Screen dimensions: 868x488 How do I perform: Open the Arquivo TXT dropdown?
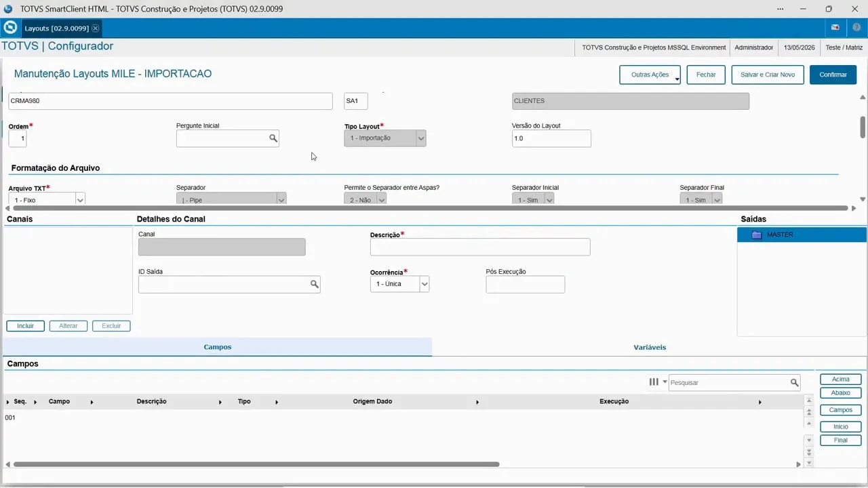[x=80, y=200]
